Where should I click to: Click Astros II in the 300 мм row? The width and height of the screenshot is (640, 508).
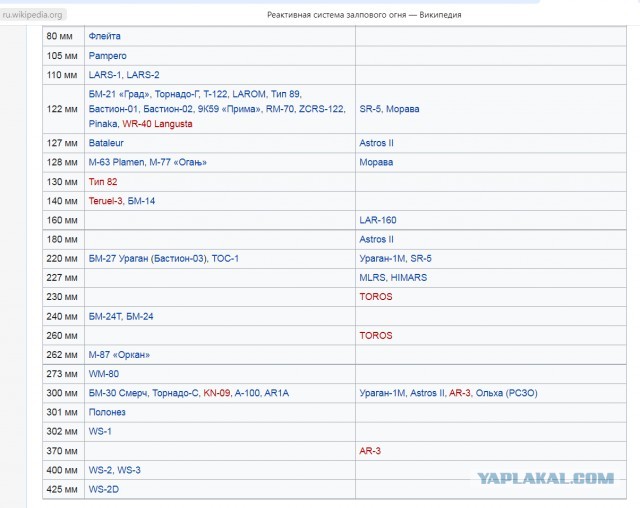(x=427, y=393)
